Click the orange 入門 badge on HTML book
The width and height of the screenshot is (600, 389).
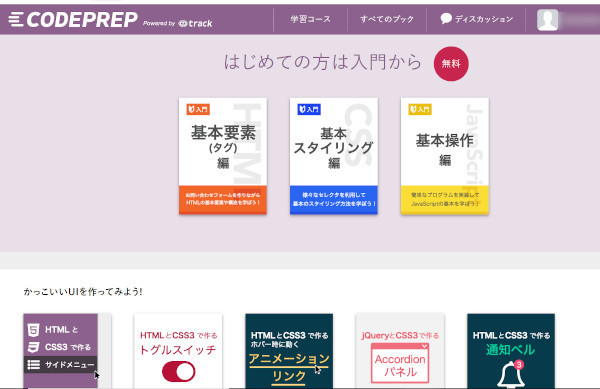tap(198, 109)
